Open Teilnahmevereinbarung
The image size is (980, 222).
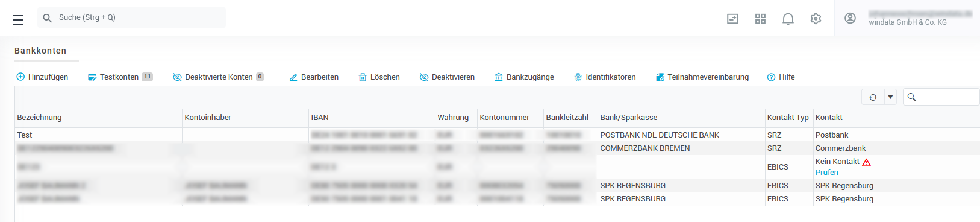coord(702,77)
